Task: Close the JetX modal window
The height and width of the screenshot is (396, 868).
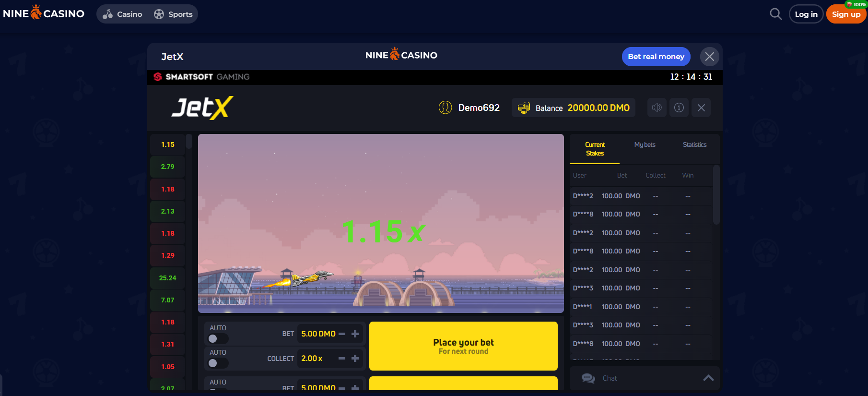Action: pos(710,57)
